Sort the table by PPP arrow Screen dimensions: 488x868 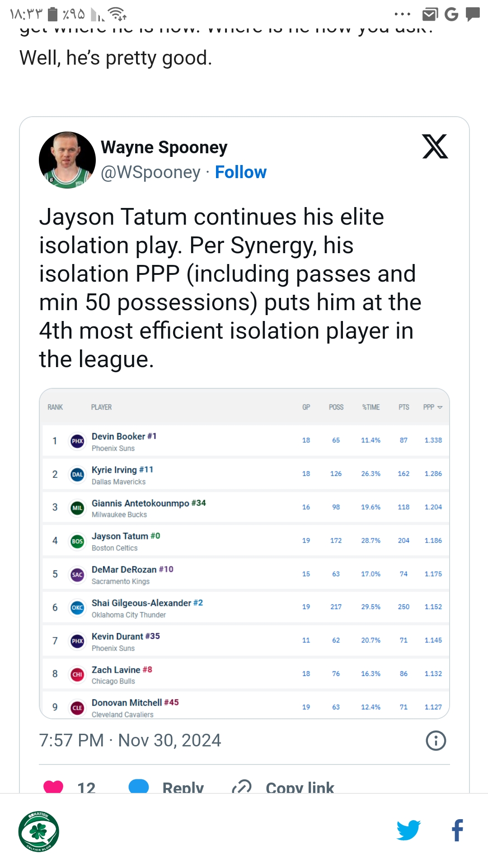[x=440, y=407]
